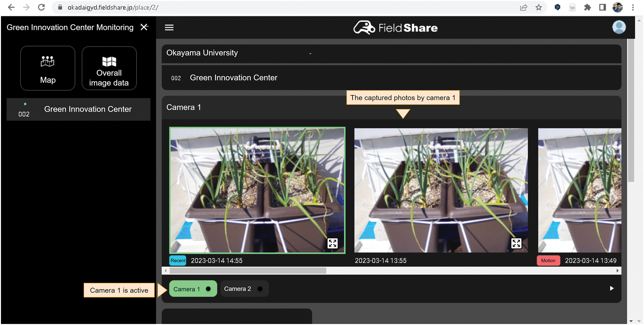
Task: Open the hamburger menu in header
Action: tap(169, 28)
